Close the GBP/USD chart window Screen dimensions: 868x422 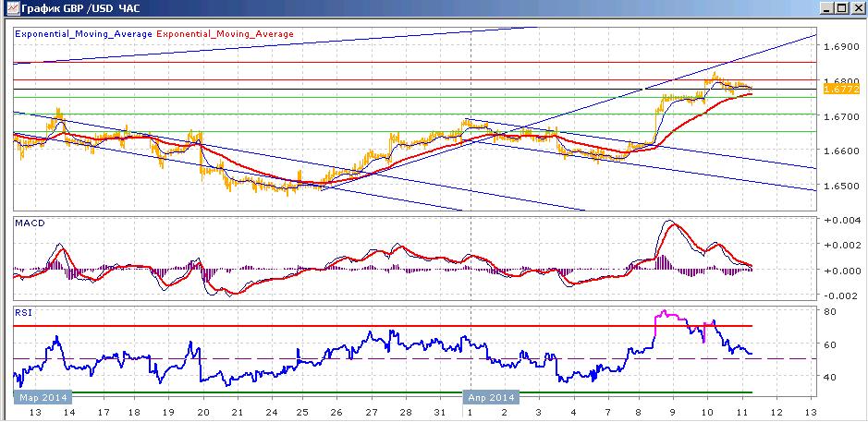[x=857, y=7]
